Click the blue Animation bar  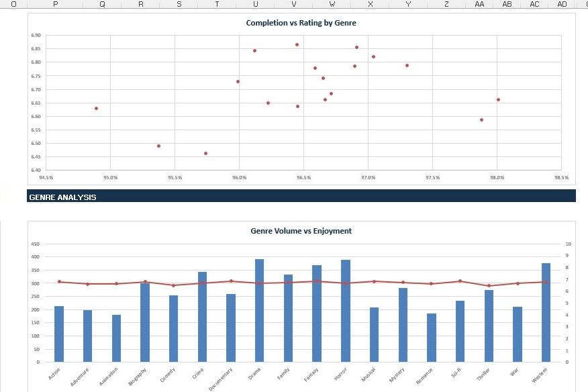coord(116,338)
